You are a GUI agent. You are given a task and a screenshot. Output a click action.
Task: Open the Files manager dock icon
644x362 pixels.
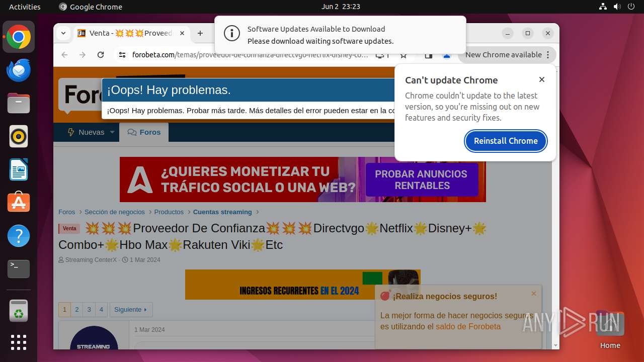[x=19, y=103]
